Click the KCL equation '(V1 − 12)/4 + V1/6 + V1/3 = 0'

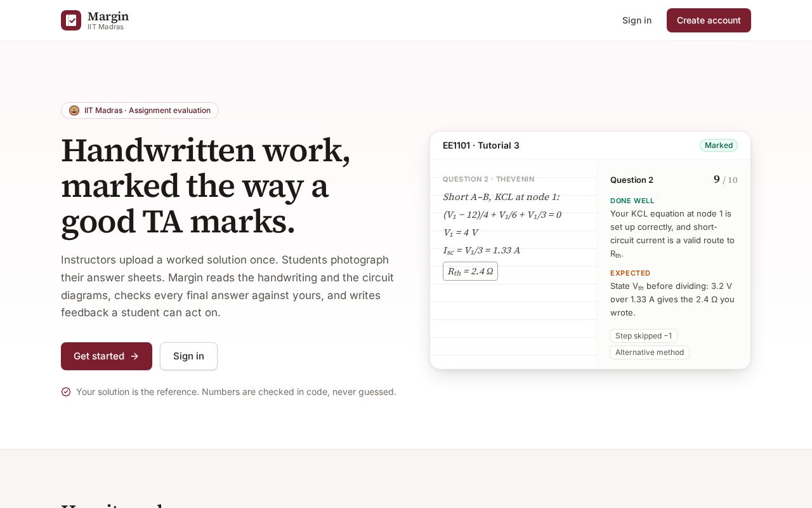tap(502, 215)
